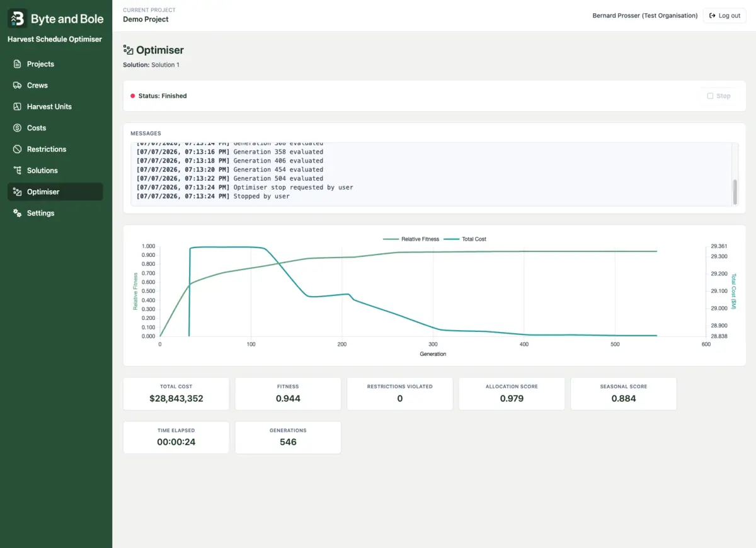Screen dimensions: 756x548
Task: Click the Fitness value 0.944
Action: [288, 399]
